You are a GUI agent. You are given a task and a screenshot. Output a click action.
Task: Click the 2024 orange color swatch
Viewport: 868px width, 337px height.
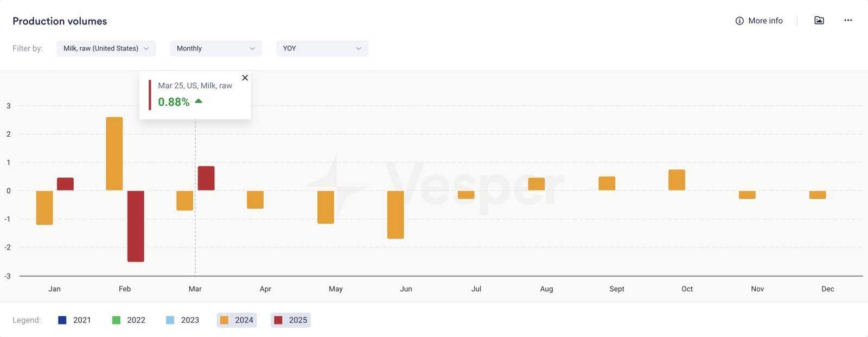point(224,320)
